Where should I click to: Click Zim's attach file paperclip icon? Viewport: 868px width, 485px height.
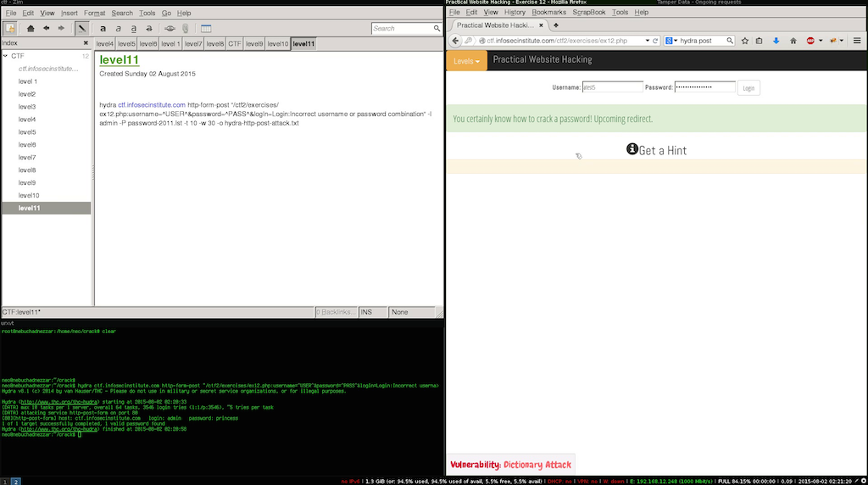[x=186, y=28]
